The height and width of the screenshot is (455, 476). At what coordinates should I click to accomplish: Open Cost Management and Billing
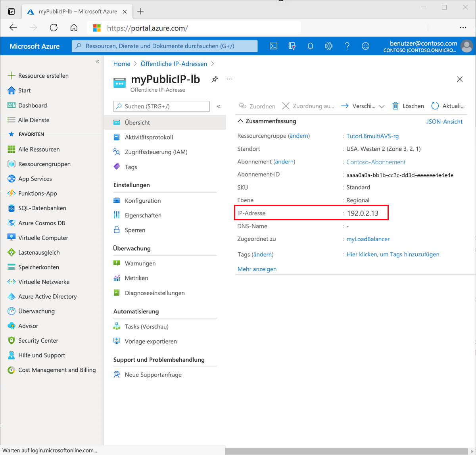pos(52,370)
